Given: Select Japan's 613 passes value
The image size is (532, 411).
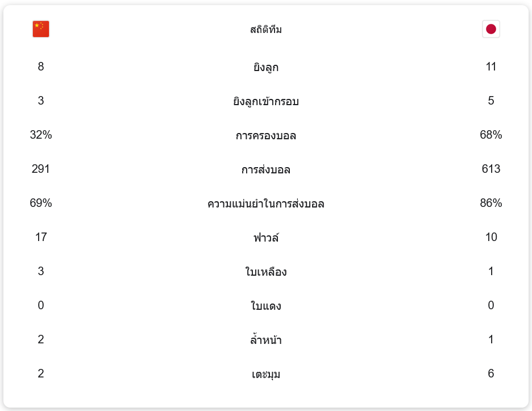Looking at the screenshot, I should [491, 169].
